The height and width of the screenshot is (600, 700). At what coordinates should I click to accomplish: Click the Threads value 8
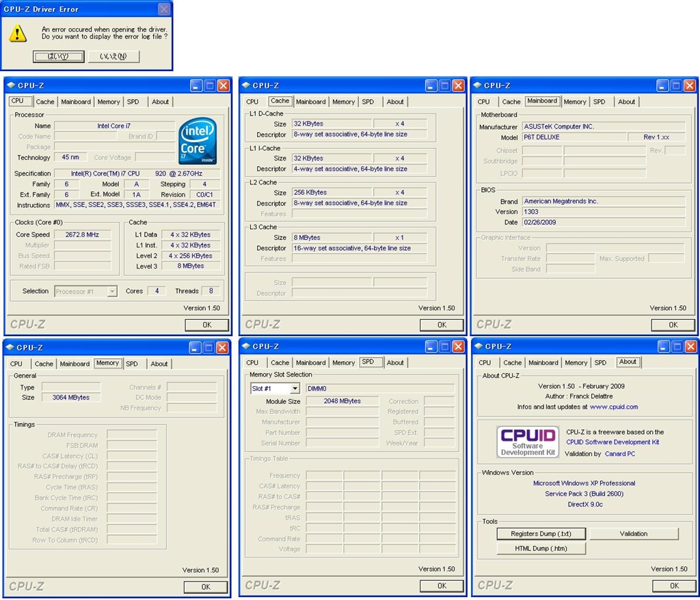pos(211,290)
